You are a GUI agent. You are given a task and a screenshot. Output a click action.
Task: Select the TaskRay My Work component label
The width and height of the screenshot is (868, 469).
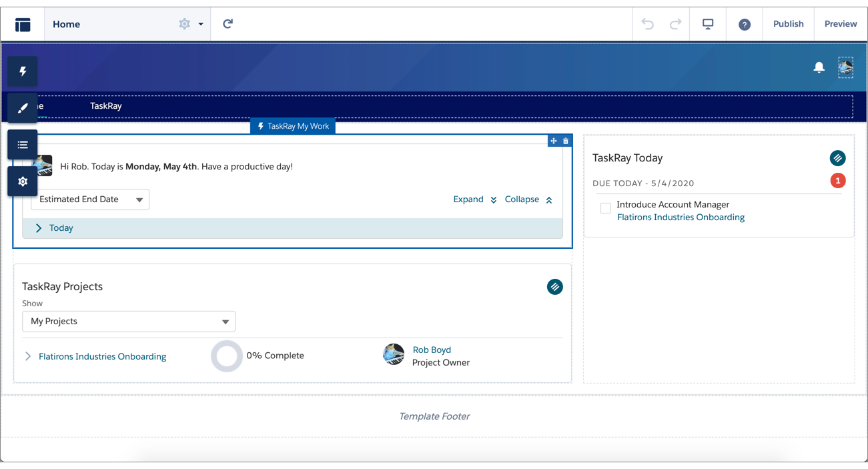click(x=293, y=126)
